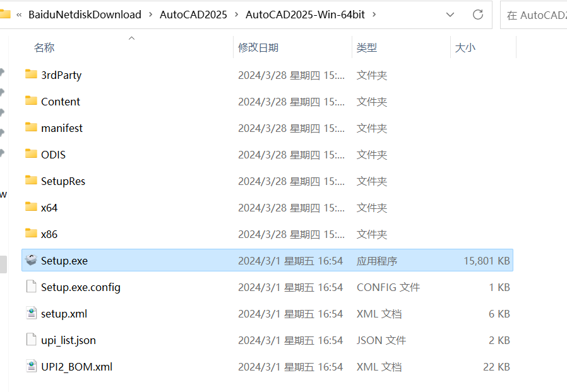Screen dimensions: 567x392
Task: Click the search box in AutoCAD folder
Action: (534, 15)
